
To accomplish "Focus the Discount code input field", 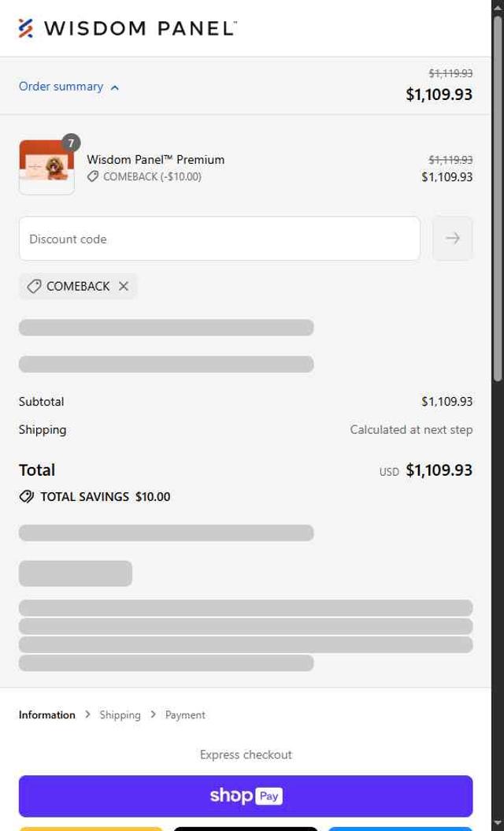I will [x=220, y=239].
